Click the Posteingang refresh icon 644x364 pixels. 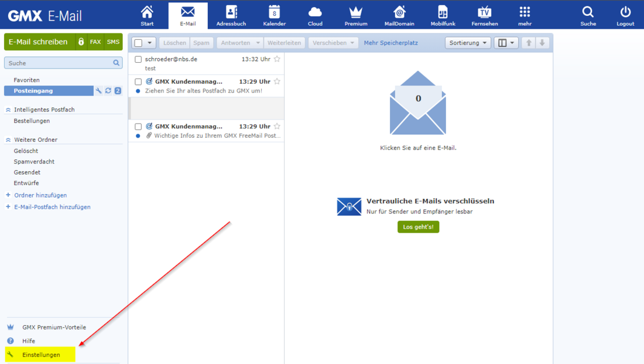108,90
